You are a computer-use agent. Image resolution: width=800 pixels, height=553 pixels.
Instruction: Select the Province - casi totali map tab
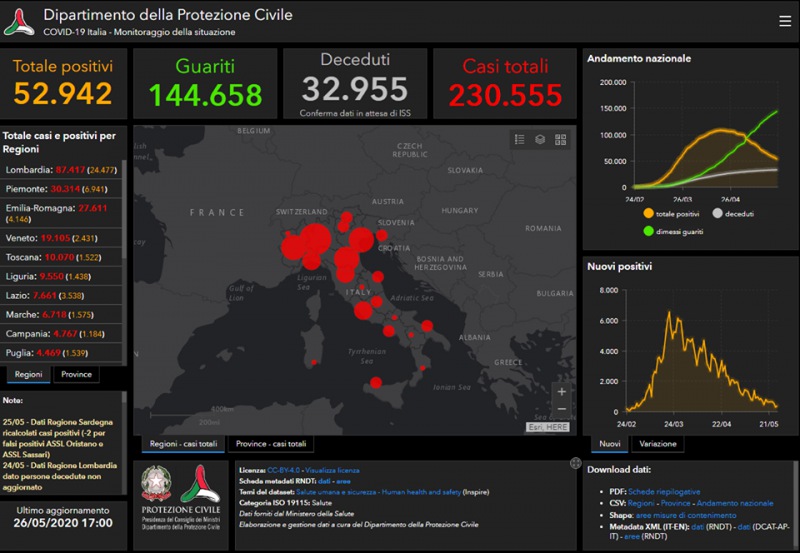click(x=271, y=444)
